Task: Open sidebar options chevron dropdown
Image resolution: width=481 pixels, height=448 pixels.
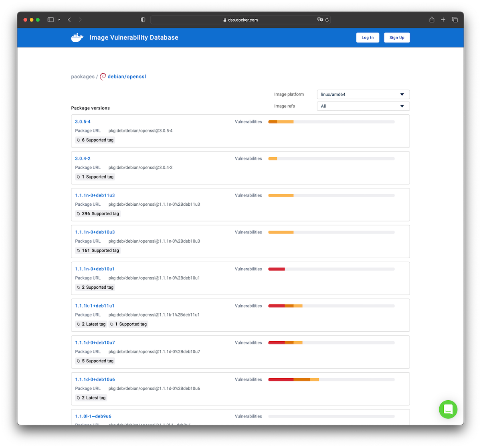Action: [59, 20]
